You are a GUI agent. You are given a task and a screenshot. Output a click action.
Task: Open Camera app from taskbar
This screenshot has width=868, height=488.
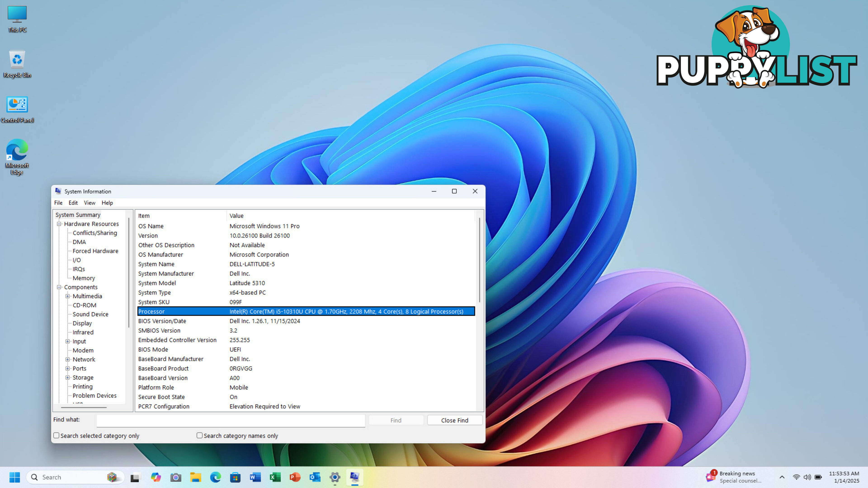click(x=176, y=477)
